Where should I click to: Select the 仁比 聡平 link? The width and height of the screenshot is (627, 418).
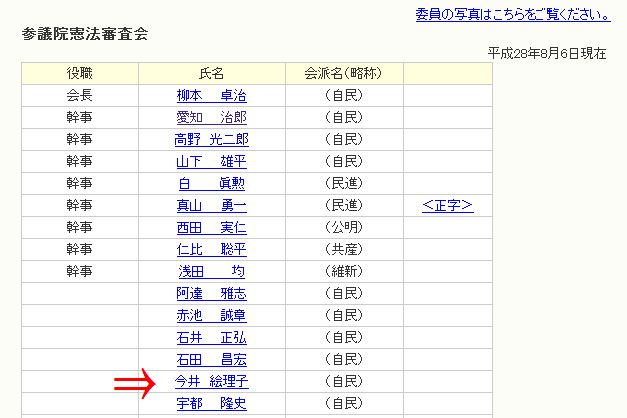[x=211, y=250]
